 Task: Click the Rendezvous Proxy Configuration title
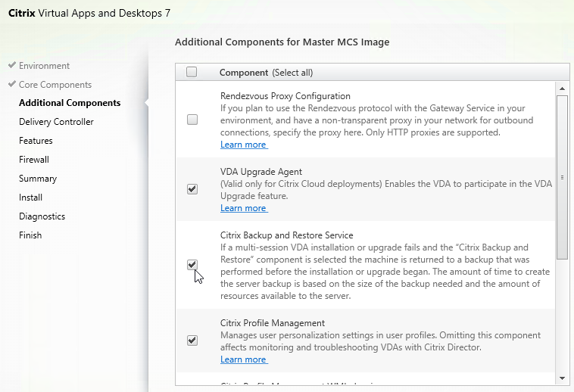click(x=285, y=96)
